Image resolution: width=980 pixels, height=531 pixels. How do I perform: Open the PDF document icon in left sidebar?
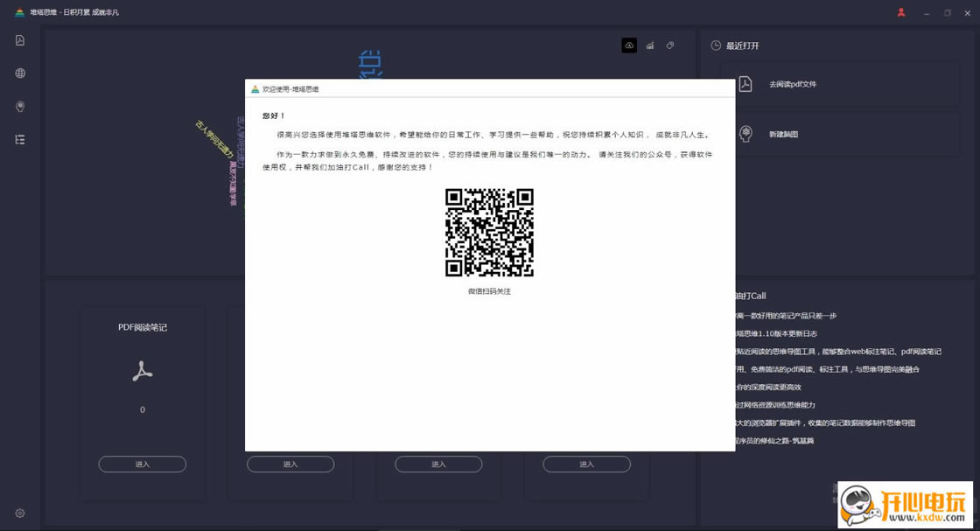[20, 40]
